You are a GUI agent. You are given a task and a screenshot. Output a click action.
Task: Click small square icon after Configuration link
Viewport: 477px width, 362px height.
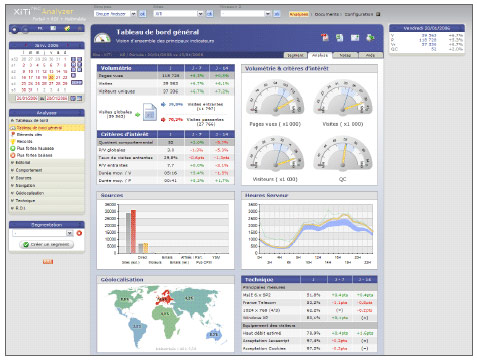pyautogui.click(x=378, y=14)
